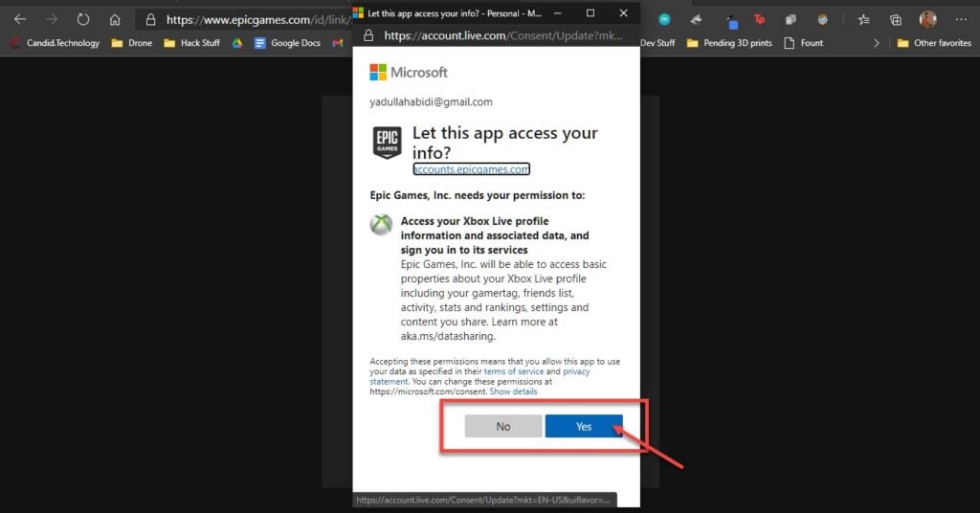Reload the Epic Games page
Viewport: 980px width, 513px height.
83,19
